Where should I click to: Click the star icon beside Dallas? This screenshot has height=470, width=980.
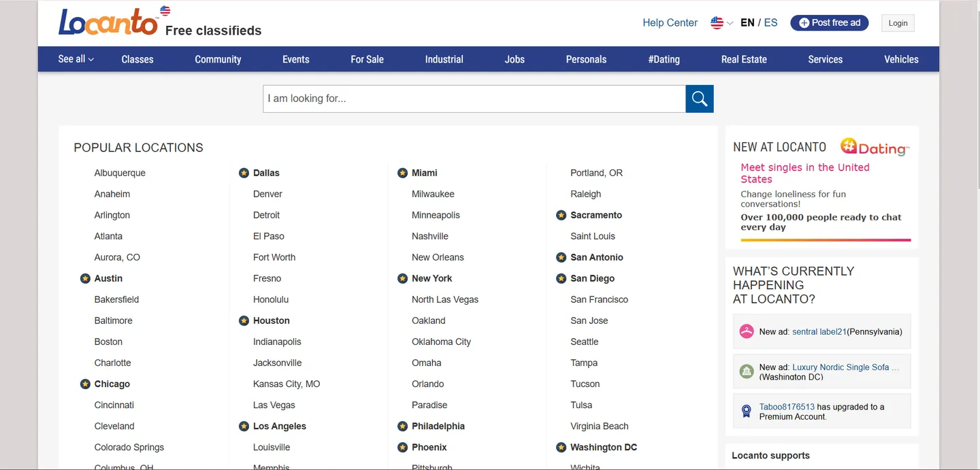tap(244, 173)
